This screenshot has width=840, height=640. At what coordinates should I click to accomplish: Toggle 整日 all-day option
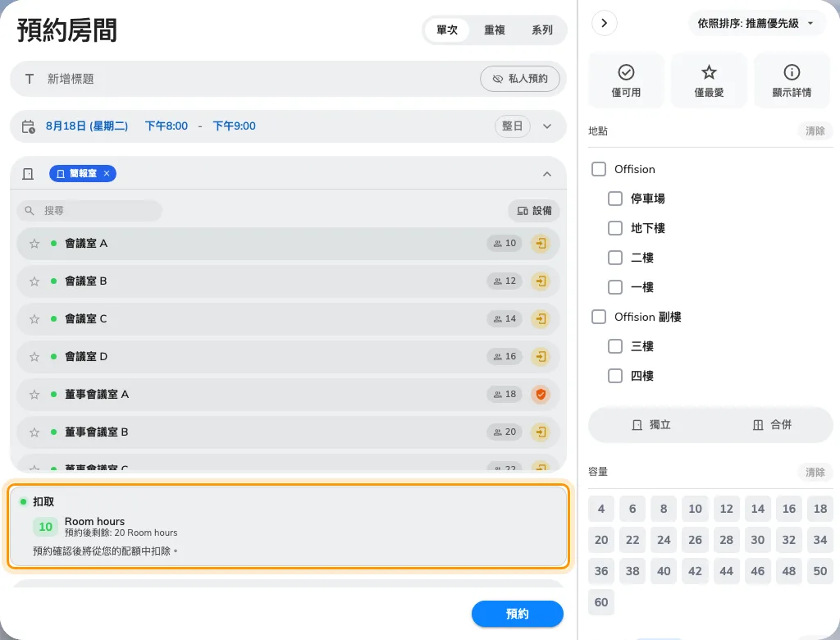click(x=512, y=126)
